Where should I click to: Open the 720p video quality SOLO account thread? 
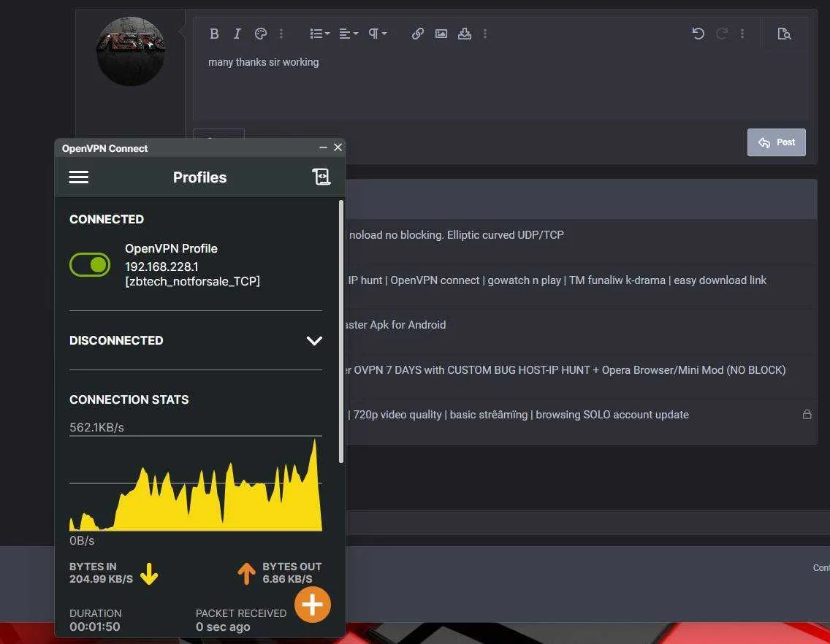tap(518, 415)
